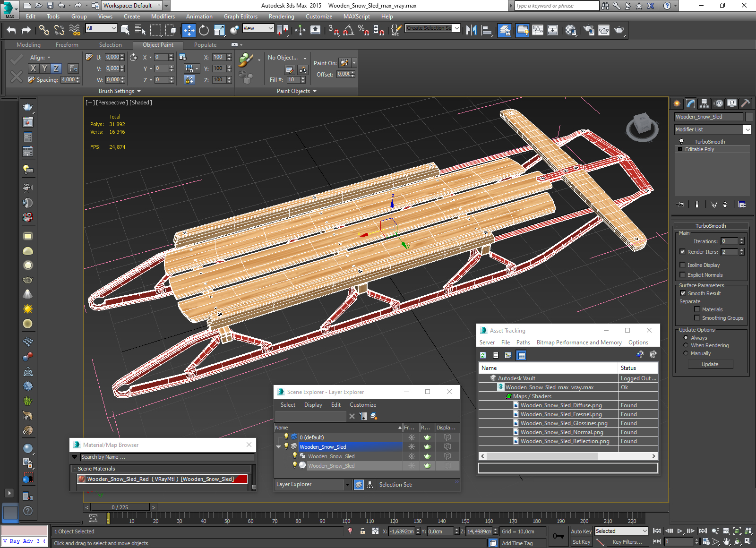Open the Hierarchy command panel tab
The image size is (756, 548).
point(704,103)
